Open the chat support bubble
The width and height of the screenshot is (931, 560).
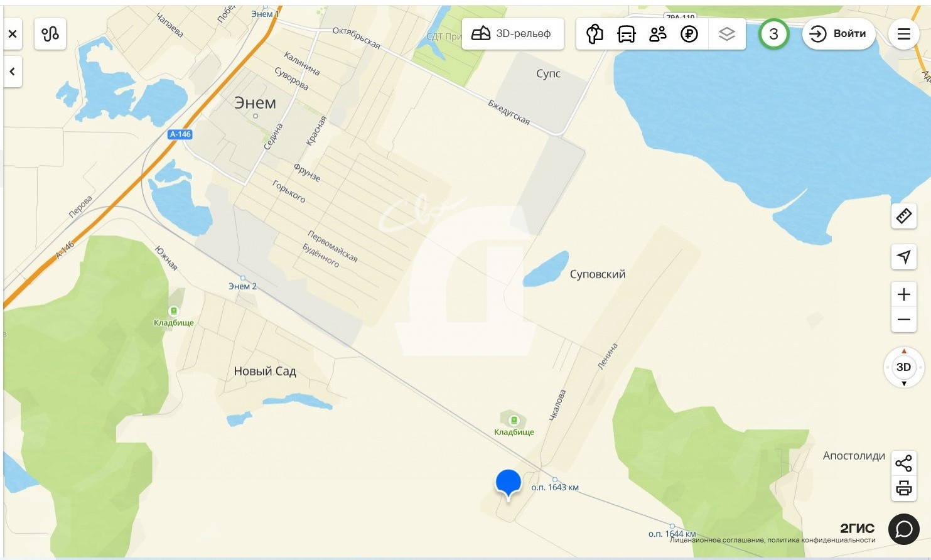(x=904, y=529)
